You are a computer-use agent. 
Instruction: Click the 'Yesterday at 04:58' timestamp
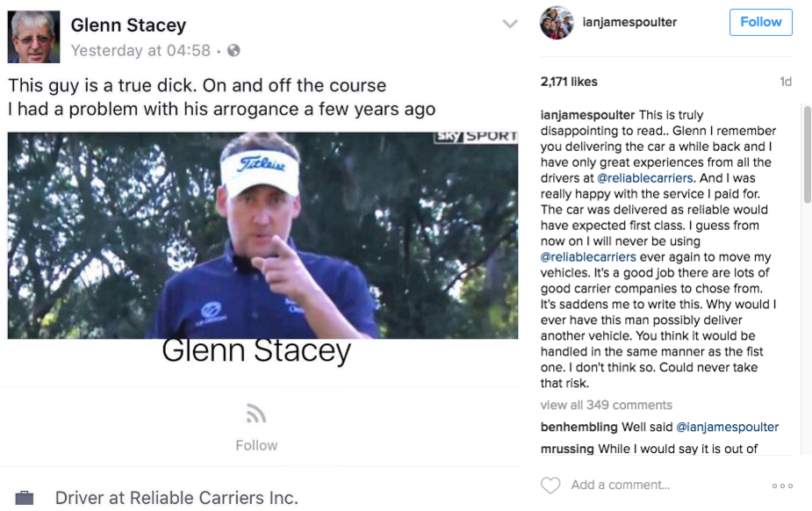click(x=140, y=51)
